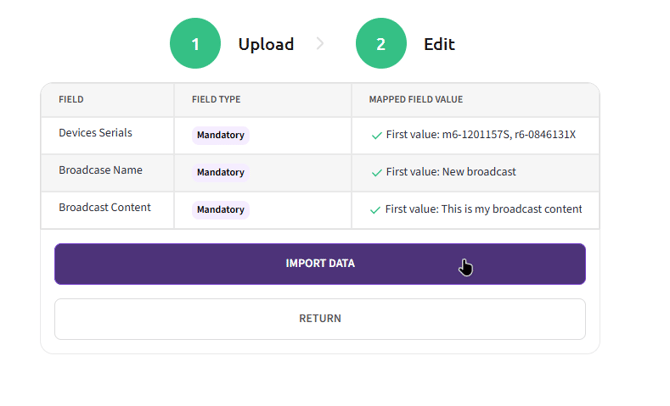Select the Broadcase Name field cell
This screenshot has height=406, width=670.
point(100,170)
